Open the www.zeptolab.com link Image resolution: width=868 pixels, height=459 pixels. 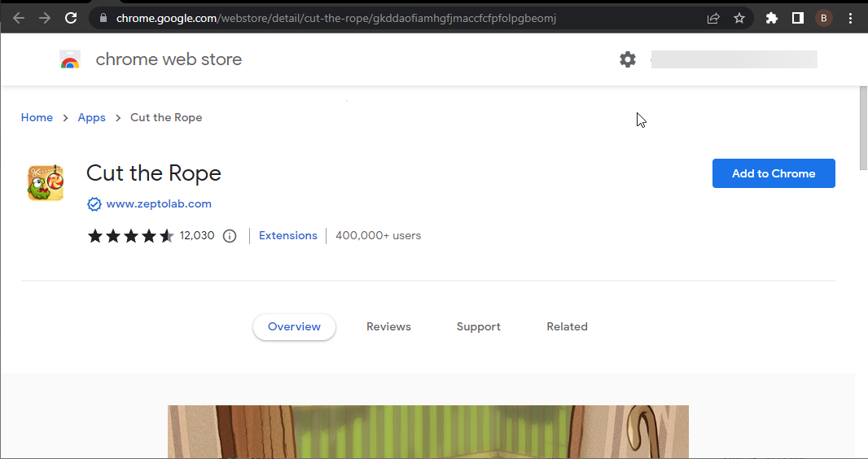(x=159, y=204)
